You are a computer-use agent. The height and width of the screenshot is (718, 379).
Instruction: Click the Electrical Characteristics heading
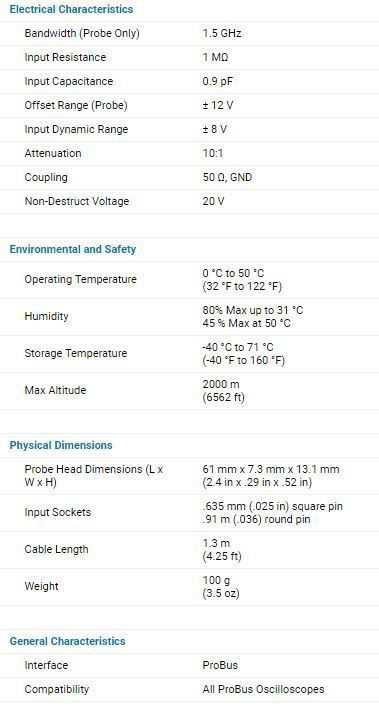71,9
